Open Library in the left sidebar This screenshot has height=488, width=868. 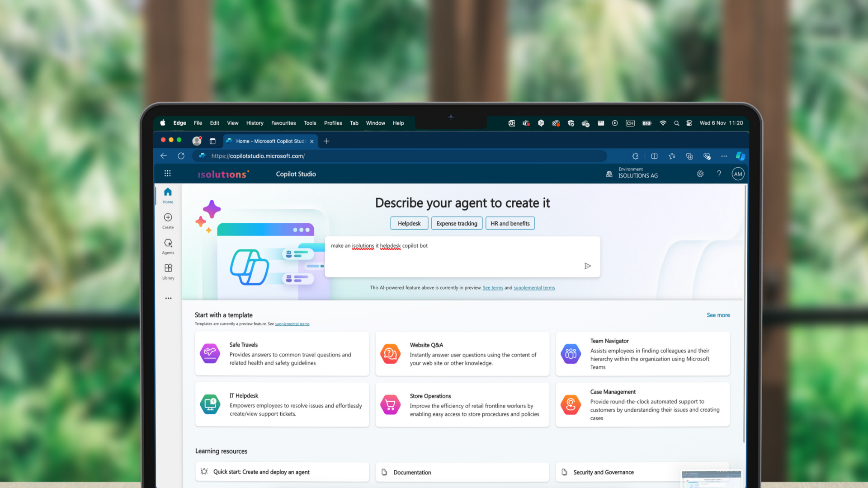coord(168,272)
